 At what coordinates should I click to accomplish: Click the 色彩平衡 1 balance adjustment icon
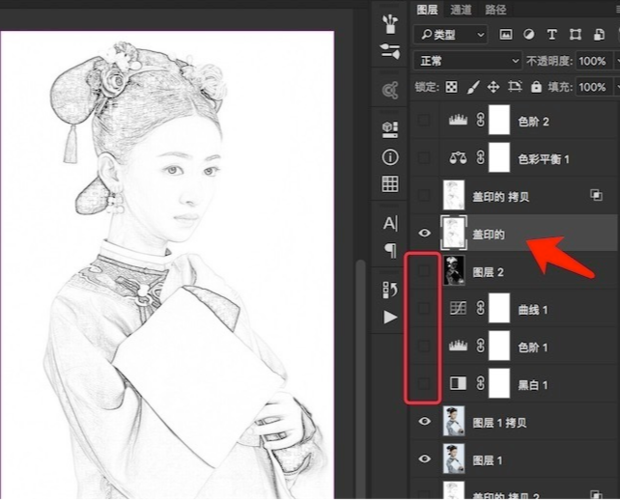pos(458,158)
